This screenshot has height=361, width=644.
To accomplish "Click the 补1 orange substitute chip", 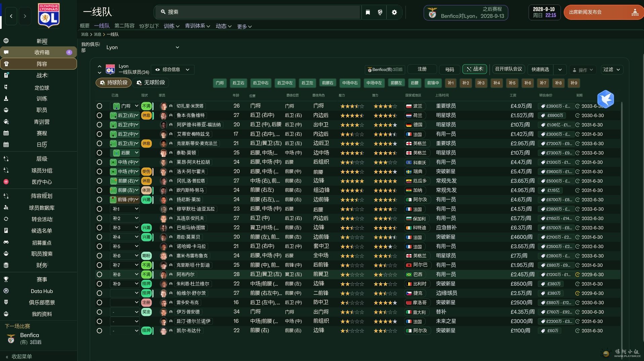I will 450,83.
